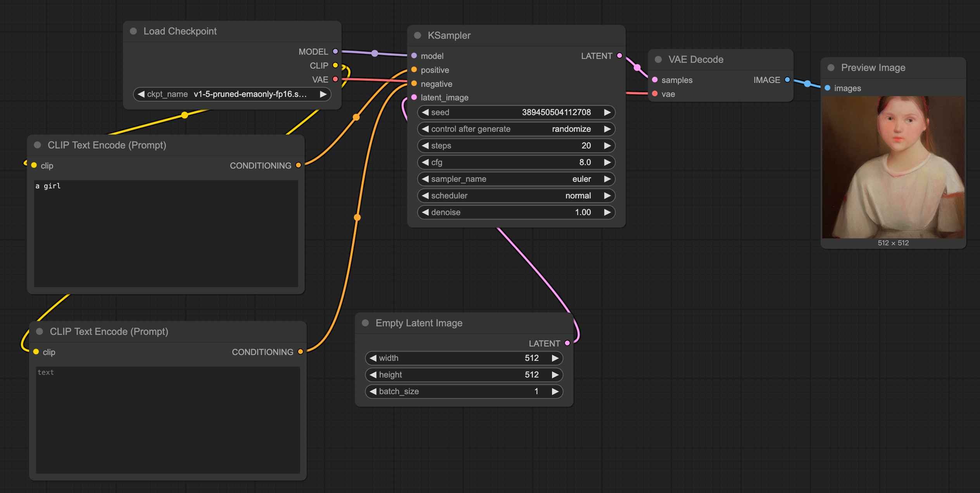Open the scheduler dropdown showing normal

pyautogui.click(x=516, y=196)
